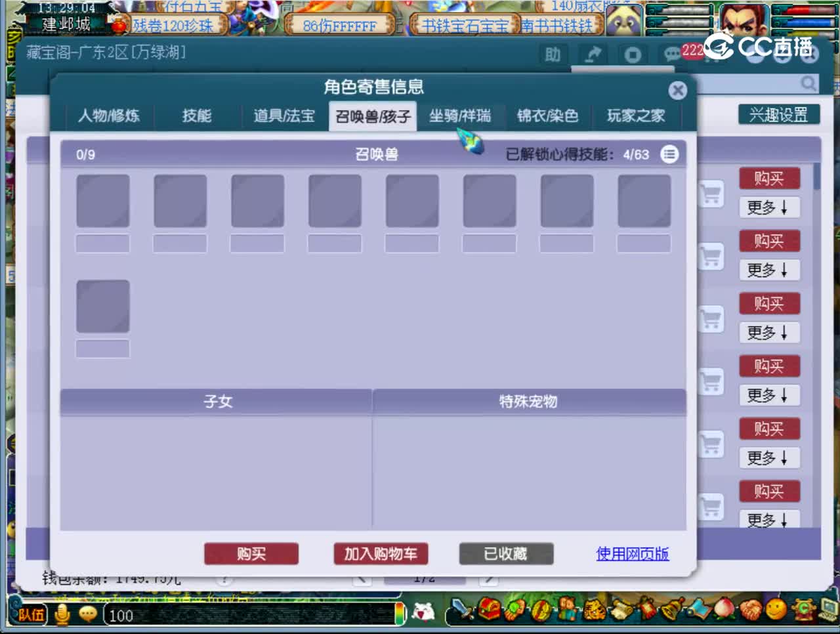Click the 队伍 team channel button
Screen dimensions: 840x634
pos(30,615)
